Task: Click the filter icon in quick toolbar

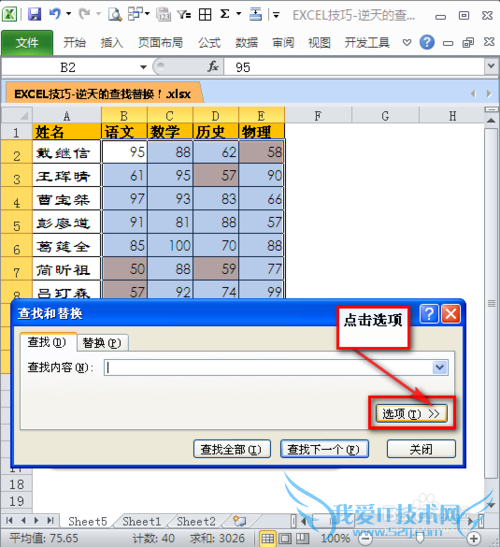Action: 184,15
